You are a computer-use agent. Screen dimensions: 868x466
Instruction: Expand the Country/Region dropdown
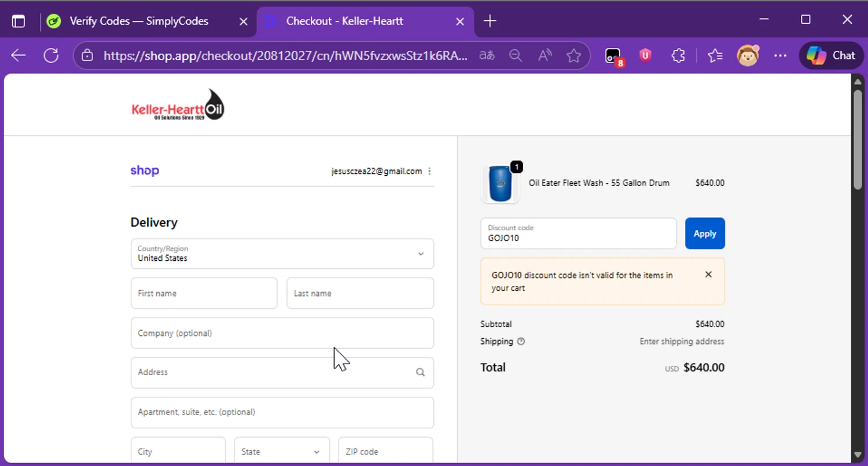tap(282, 253)
